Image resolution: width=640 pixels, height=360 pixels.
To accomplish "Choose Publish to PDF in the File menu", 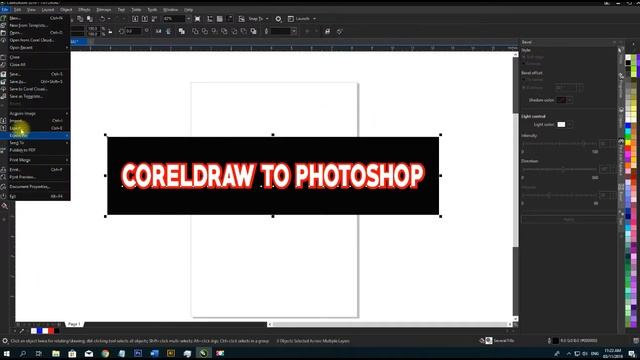I will tap(35, 150).
